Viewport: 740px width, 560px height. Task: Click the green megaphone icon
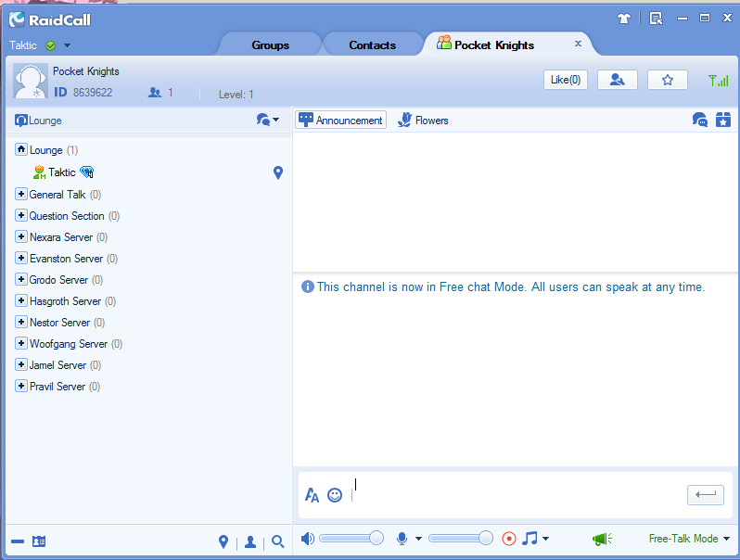click(x=602, y=539)
